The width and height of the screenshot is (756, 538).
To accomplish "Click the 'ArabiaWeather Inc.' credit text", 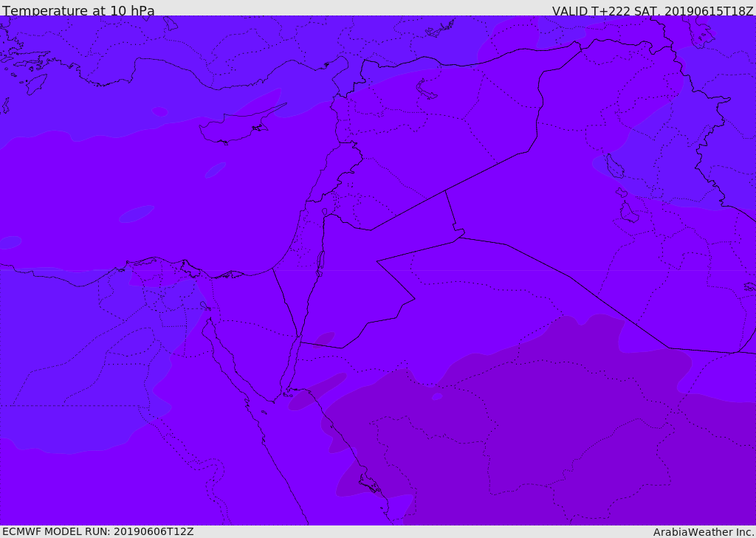I will 704,532.
